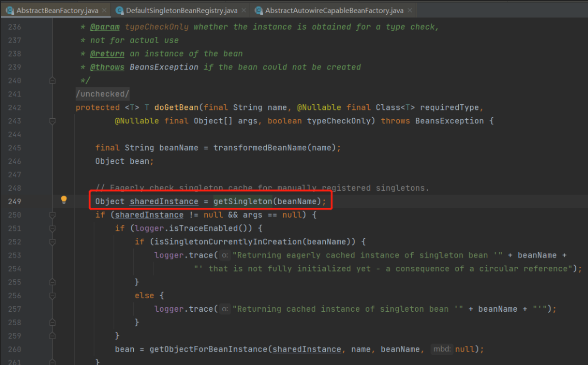This screenshot has height=365, width=588.
Task: Click line number 257 in the gutter
Action: click(14, 309)
